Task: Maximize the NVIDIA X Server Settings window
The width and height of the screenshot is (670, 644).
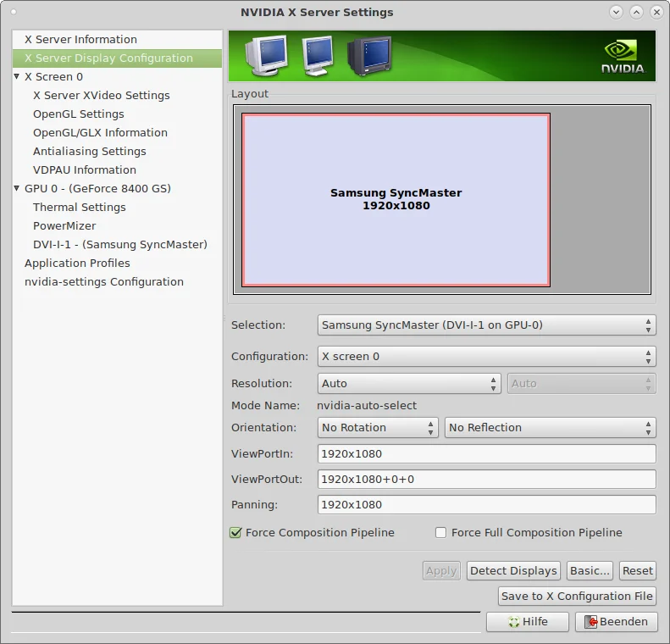Action: pyautogui.click(x=636, y=13)
